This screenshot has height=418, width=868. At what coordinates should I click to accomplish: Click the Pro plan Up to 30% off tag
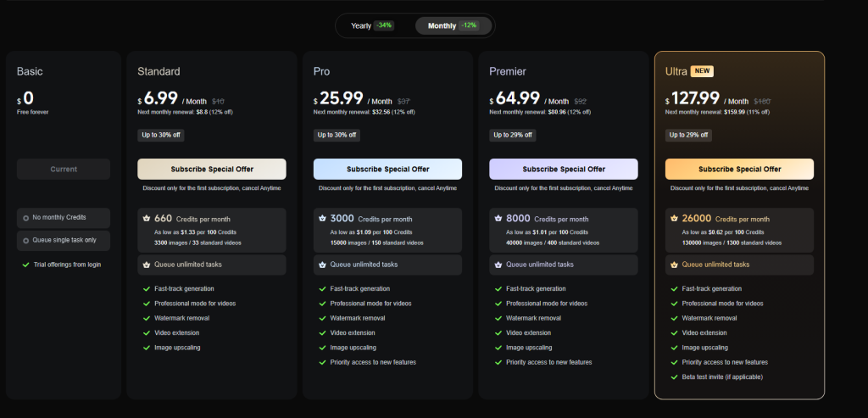pyautogui.click(x=337, y=135)
